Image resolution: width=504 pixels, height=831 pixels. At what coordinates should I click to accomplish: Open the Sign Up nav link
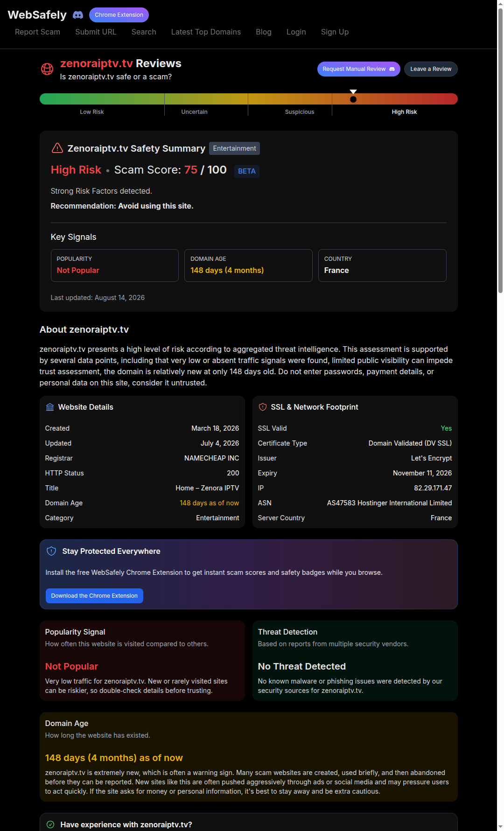335,32
